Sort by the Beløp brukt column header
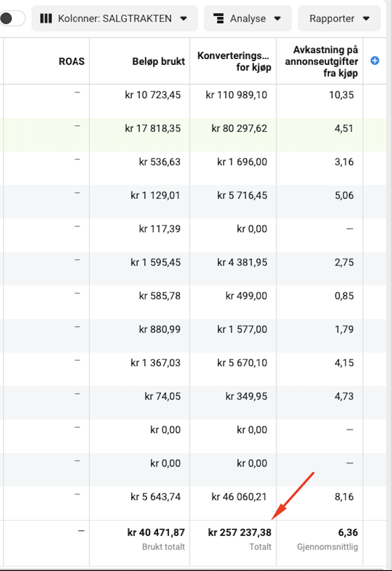The image size is (392, 571). coord(158,61)
